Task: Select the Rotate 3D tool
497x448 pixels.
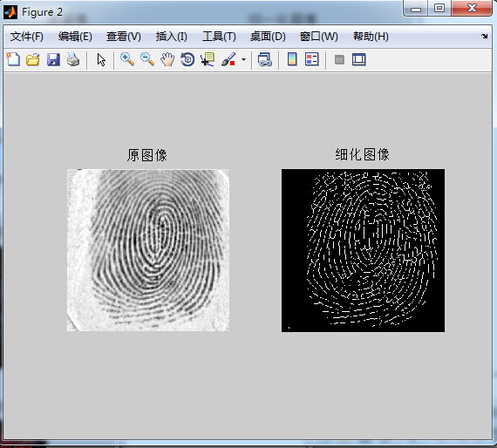Action: (187, 59)
